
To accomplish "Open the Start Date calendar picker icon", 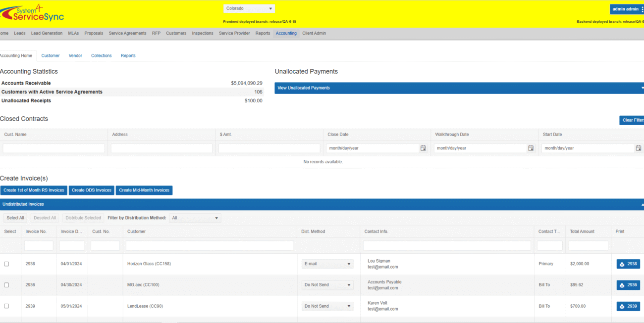I will coord(638,148).
